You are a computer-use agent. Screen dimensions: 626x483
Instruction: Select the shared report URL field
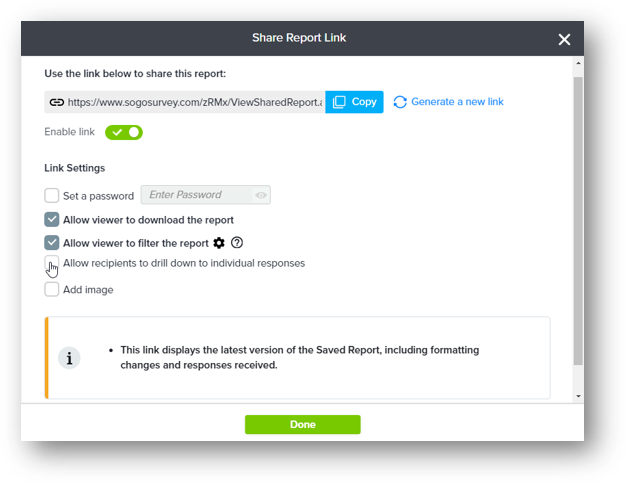pyautogui.click(x=184, y=102)
